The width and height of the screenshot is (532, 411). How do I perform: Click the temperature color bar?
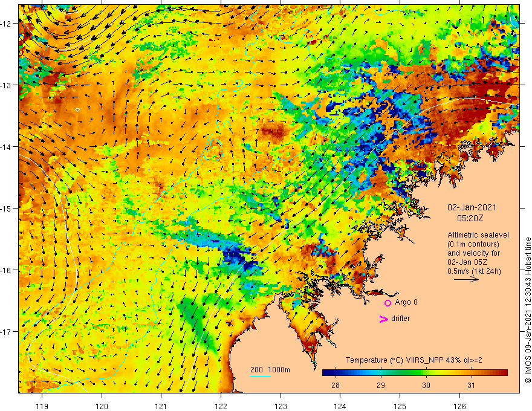pos(415,373)
